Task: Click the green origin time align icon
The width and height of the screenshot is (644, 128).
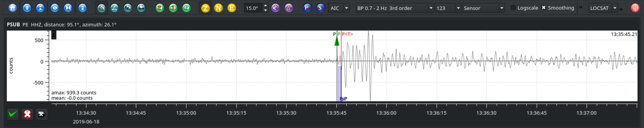Action: pos(187,8)
